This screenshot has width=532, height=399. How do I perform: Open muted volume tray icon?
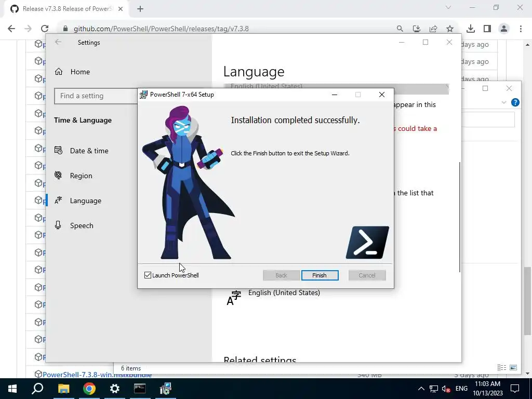tap(446, 389)
